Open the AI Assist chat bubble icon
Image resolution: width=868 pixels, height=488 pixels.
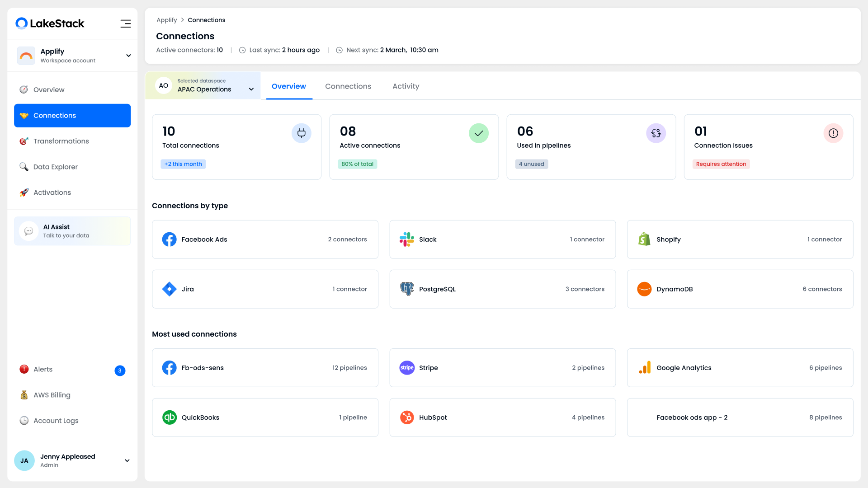28,231
